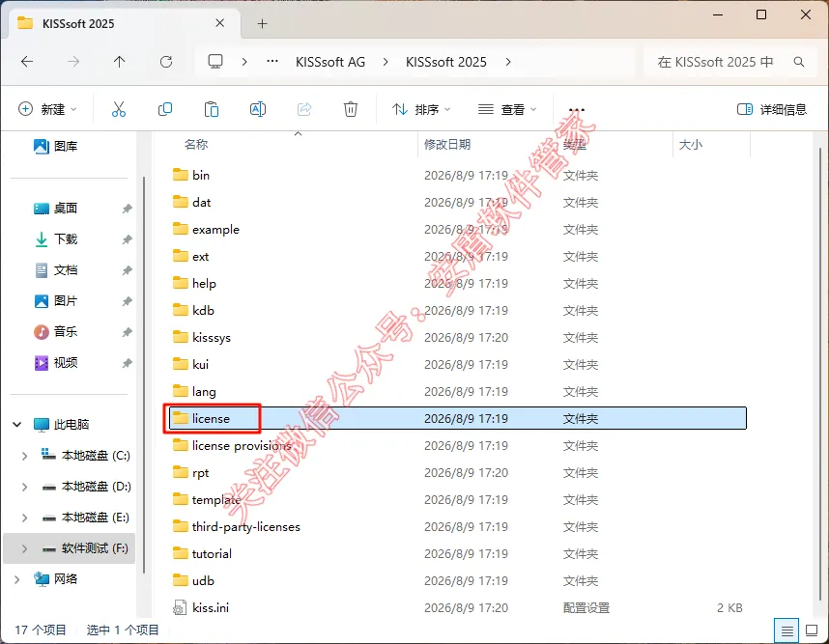Toggle the 详细信息 details pane
Image resolution: width=829 pixels, height=644 pixels.
coord(772,109)
